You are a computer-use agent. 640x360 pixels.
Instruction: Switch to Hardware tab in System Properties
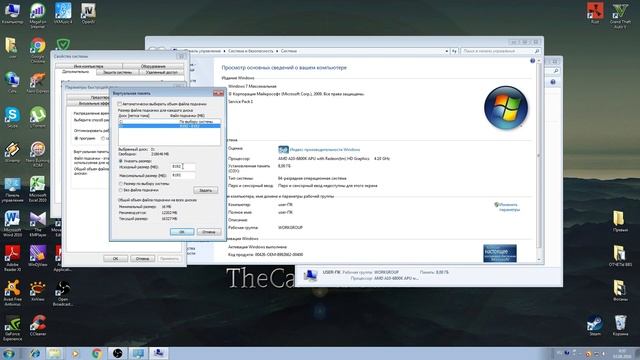pyautogui.click(x=153, y=66)
